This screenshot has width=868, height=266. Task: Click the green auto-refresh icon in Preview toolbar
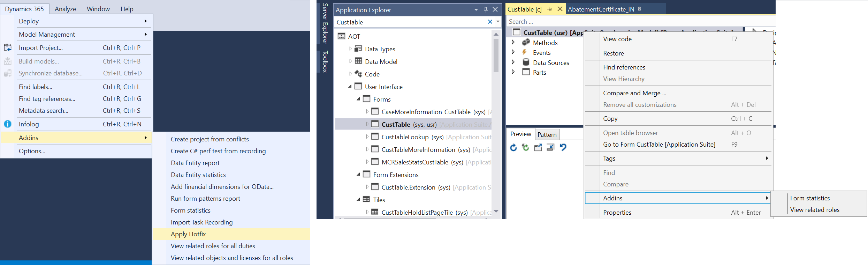point(525,148)
